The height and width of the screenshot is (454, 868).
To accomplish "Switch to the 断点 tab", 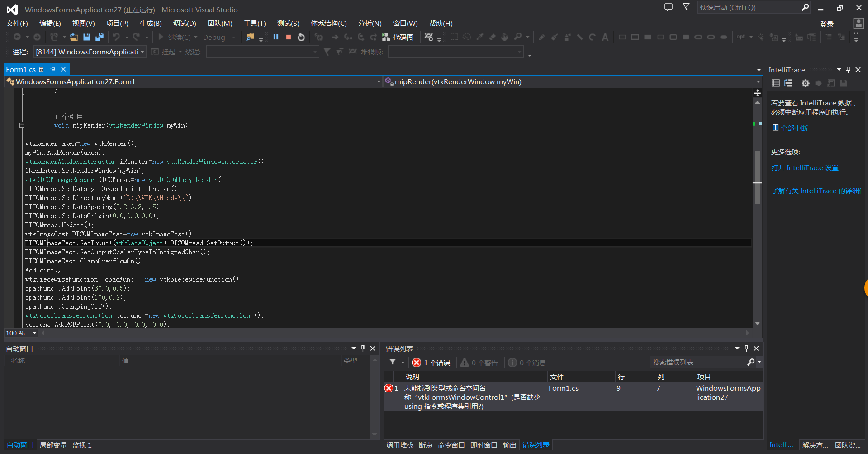I will click(x=426, y=445).
